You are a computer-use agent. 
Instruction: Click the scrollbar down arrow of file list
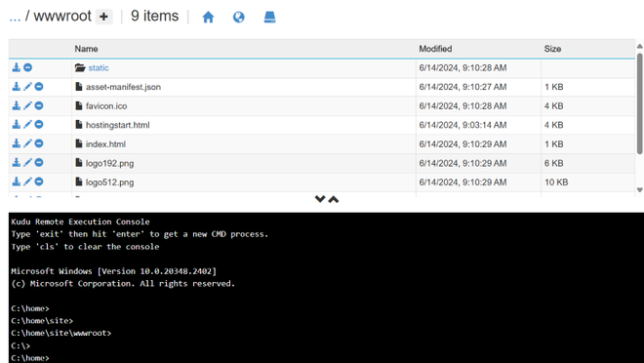(x=639, y=189)
